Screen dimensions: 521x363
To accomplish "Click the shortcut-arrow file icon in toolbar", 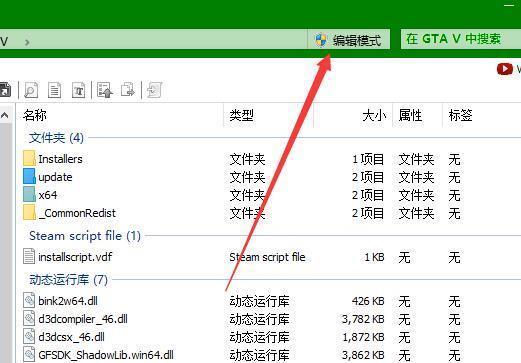I will [x=5, y=90].
